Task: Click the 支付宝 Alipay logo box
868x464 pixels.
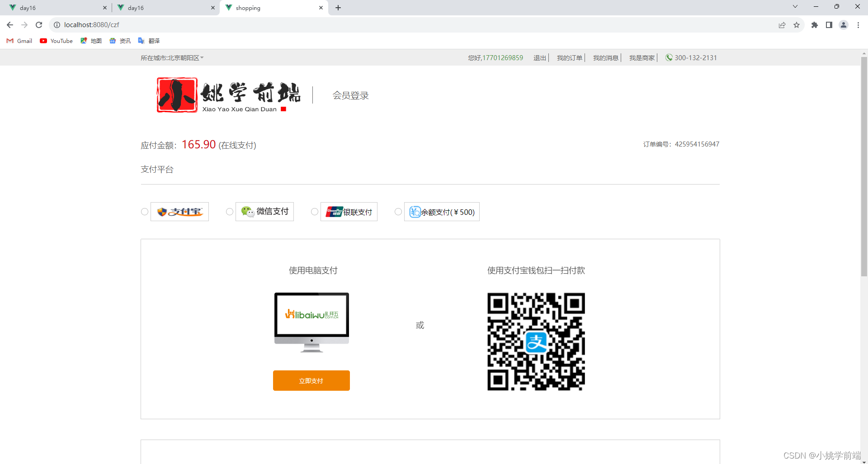Action: click(179, 212)
